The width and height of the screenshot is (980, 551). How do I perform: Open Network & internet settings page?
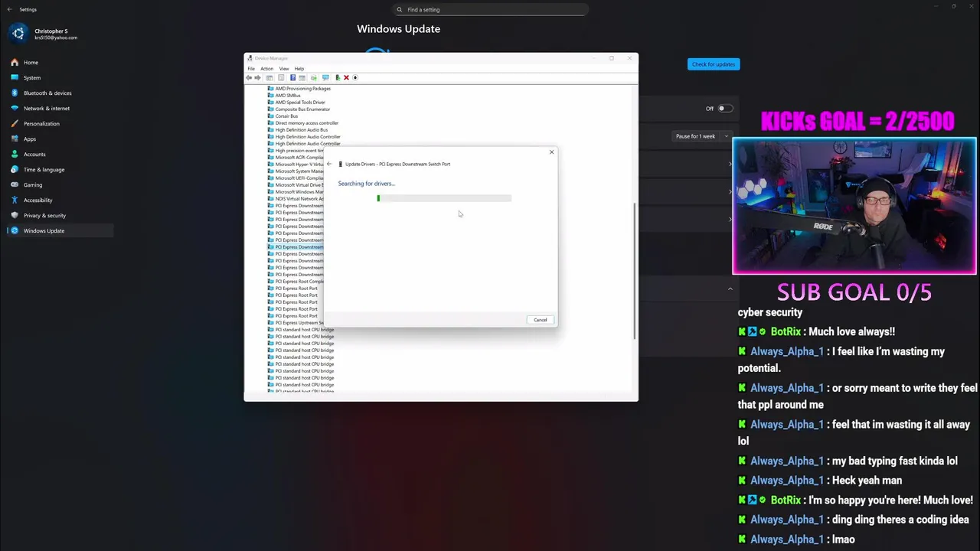coord(60,108)
